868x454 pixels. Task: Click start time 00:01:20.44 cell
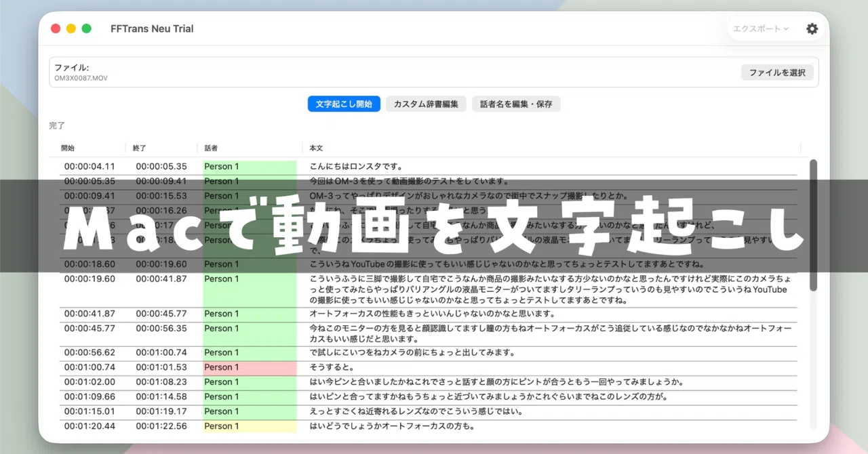(x=90, y=426)
